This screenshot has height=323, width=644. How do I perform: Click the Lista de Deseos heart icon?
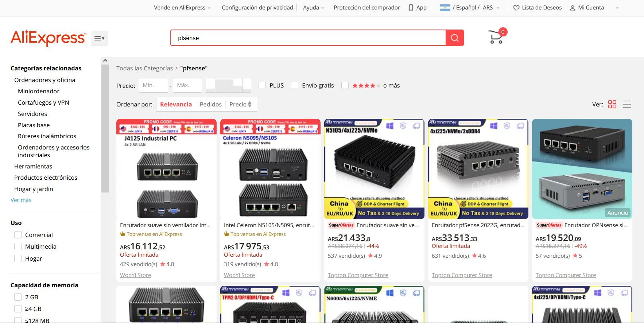[x=516, y=8]
